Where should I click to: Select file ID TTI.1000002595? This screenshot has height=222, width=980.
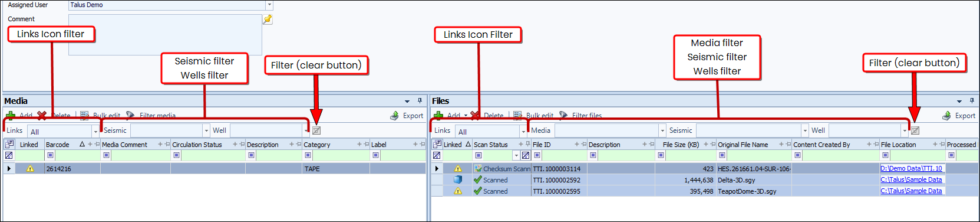[x=559, y=191]
